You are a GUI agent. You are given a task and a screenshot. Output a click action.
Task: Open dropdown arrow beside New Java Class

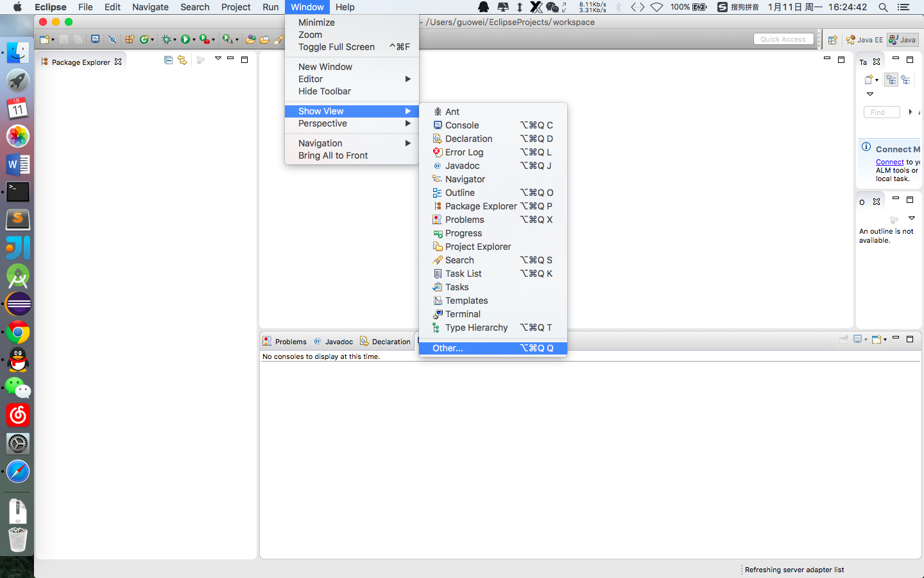[152, 40]
